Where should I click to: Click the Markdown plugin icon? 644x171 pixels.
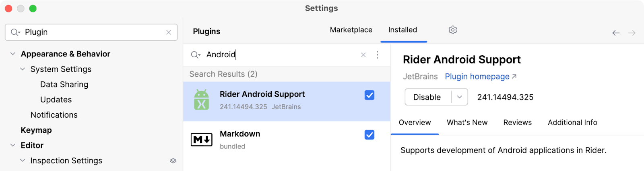(x=201, y=140)
